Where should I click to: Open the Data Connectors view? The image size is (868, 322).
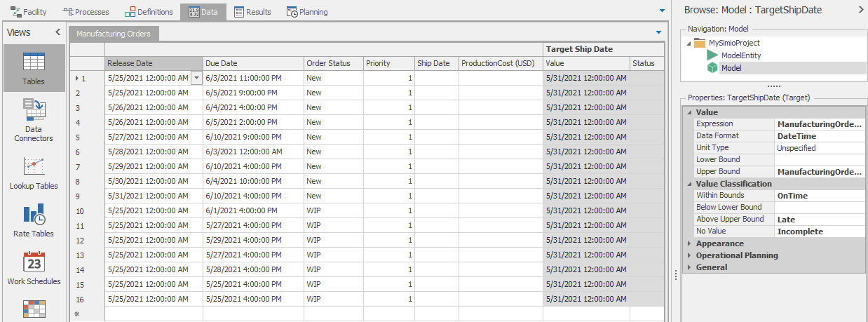click(34, 119)
